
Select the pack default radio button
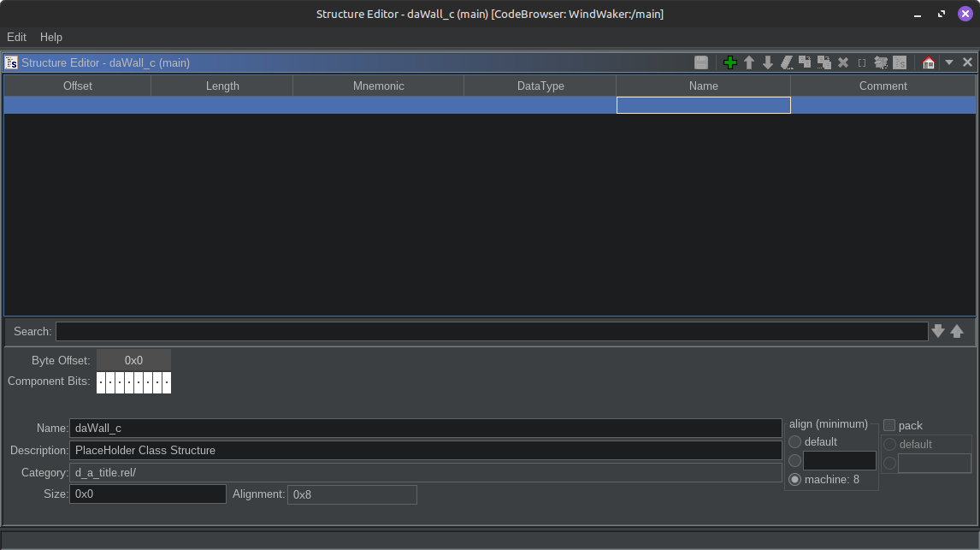(x=889, y=445)
